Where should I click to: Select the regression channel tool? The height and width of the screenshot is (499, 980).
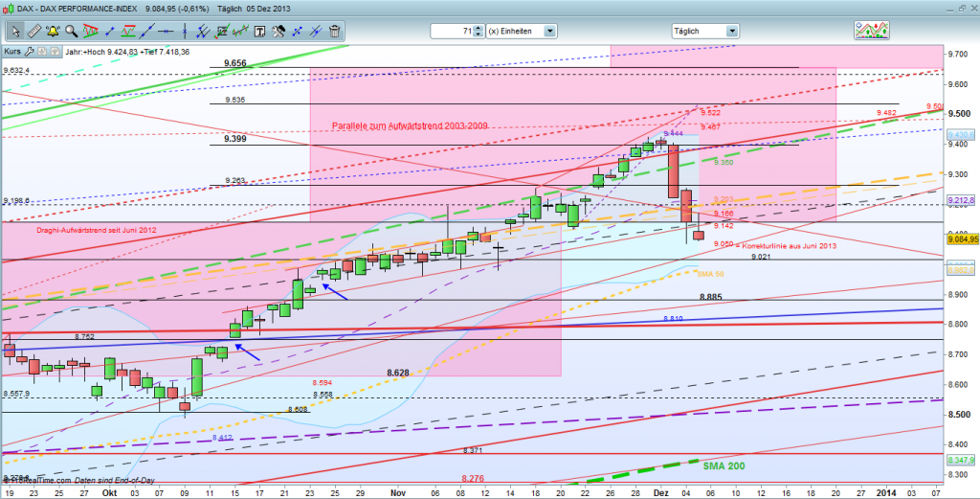pos(240,30)
